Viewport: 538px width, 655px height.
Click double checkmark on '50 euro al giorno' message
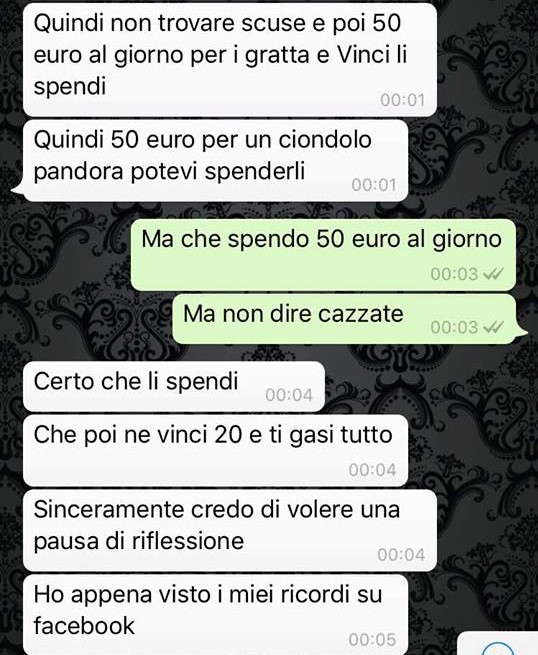pyautogui.click(x=493, y=274)
